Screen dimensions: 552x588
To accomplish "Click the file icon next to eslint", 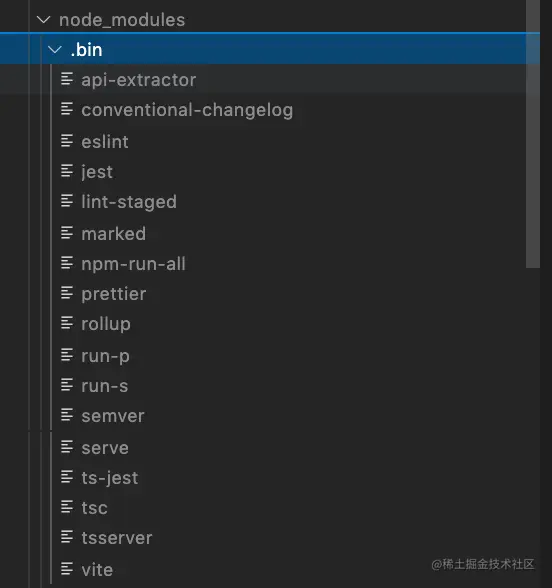I will click(67, 141).
